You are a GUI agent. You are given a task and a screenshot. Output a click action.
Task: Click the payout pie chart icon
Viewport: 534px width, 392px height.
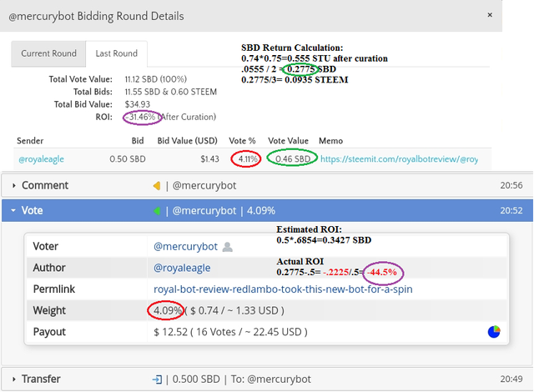tap(494, 331)
